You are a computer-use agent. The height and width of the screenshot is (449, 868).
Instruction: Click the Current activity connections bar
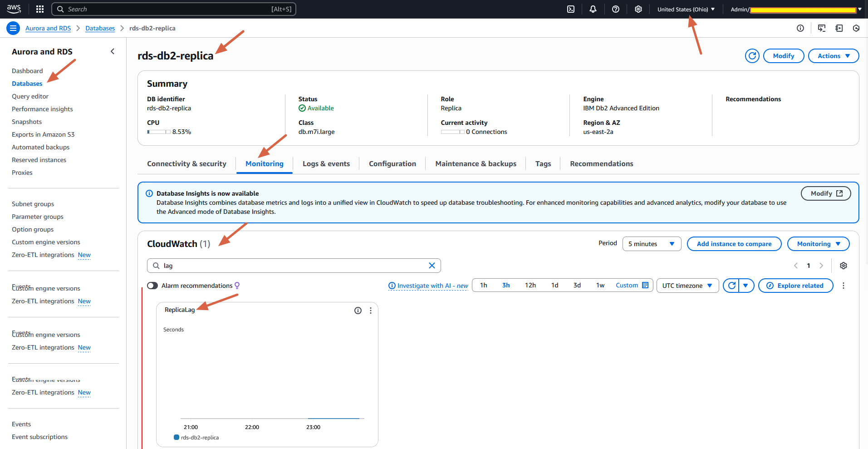[452, 132]
